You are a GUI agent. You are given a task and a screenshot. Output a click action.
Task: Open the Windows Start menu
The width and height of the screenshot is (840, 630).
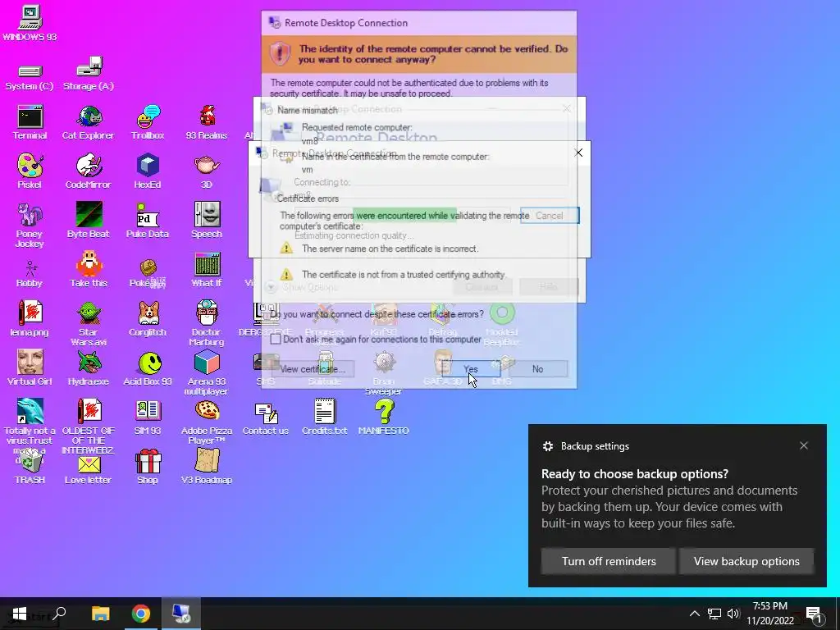[20, 614]
